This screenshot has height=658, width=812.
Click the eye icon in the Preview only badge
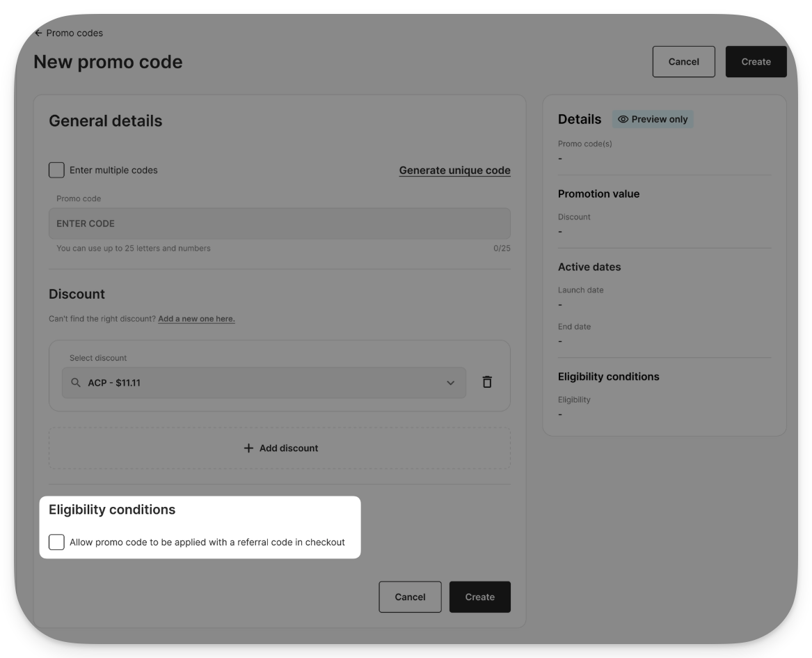pos(623,119)
